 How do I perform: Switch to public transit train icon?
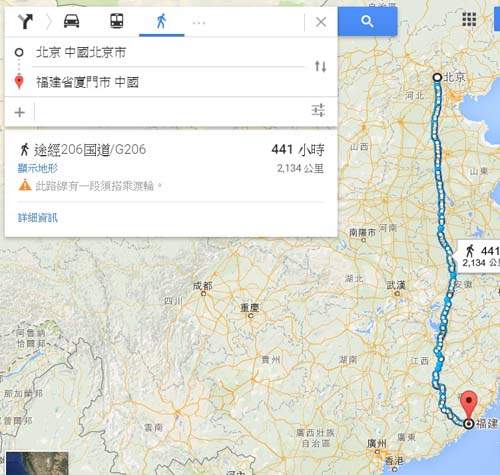pyautogui.click(x=117, y=21)
